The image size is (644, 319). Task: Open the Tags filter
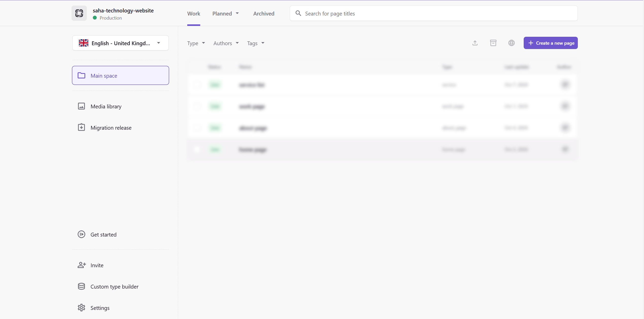coord(255,43)
